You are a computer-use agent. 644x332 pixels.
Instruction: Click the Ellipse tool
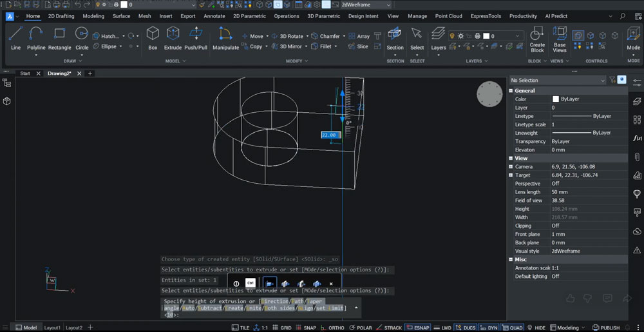[105, 46]
